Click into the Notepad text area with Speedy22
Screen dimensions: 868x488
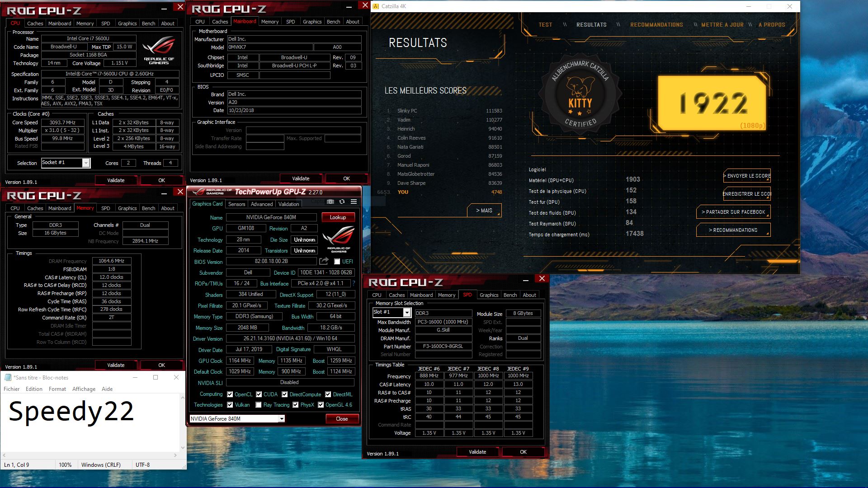pyautogui.click(x=90, y=422)
